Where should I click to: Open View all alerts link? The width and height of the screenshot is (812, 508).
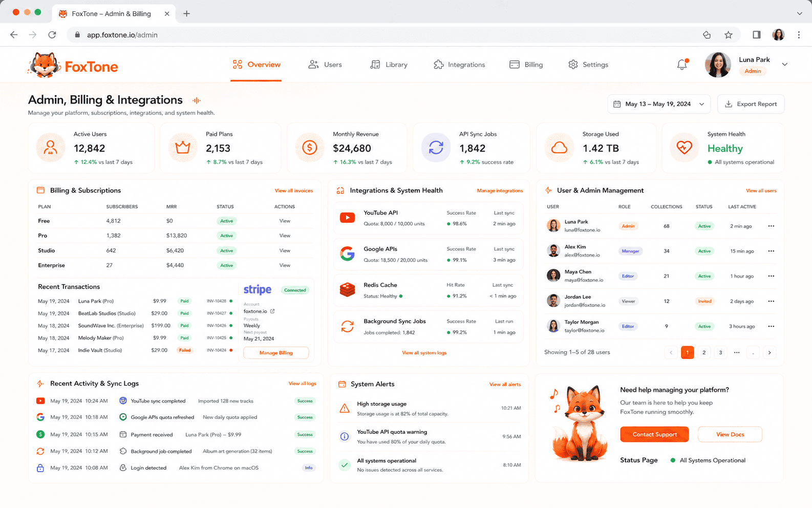[x=505, y=384]
